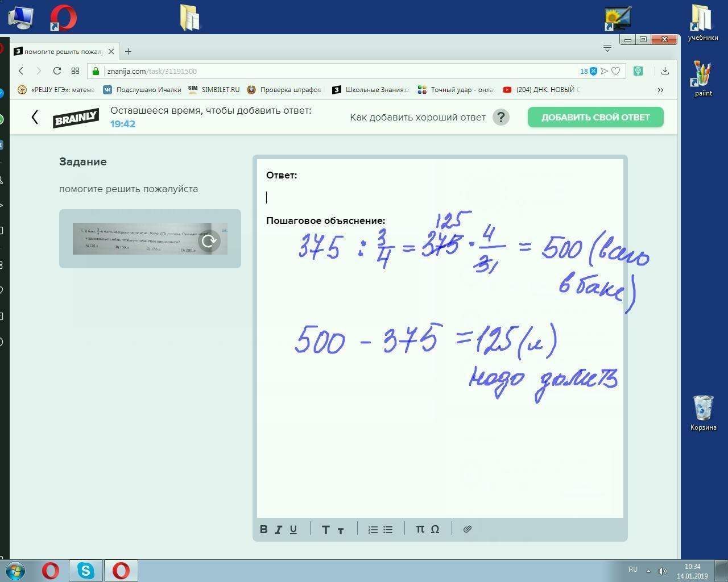Toggle underline formatting in answer editor
The height and width of the screenshot is (582, 728).
pos(293,529)
